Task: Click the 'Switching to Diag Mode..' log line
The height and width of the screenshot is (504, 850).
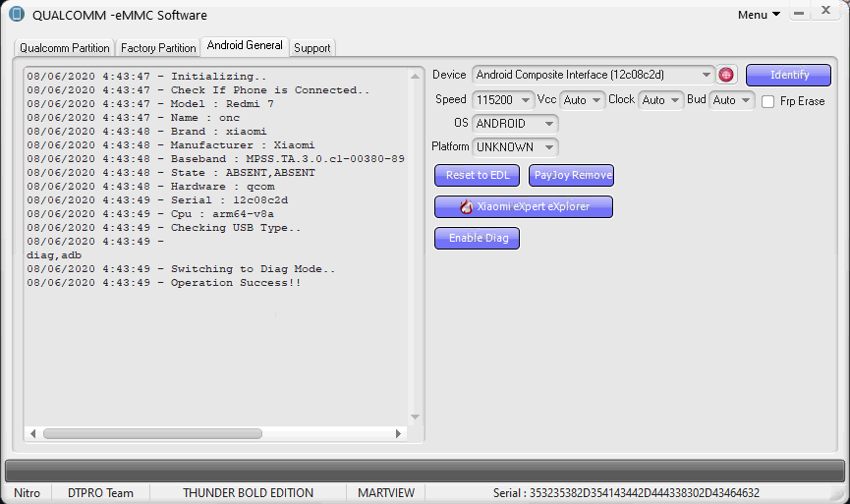Action: point(181,269)
